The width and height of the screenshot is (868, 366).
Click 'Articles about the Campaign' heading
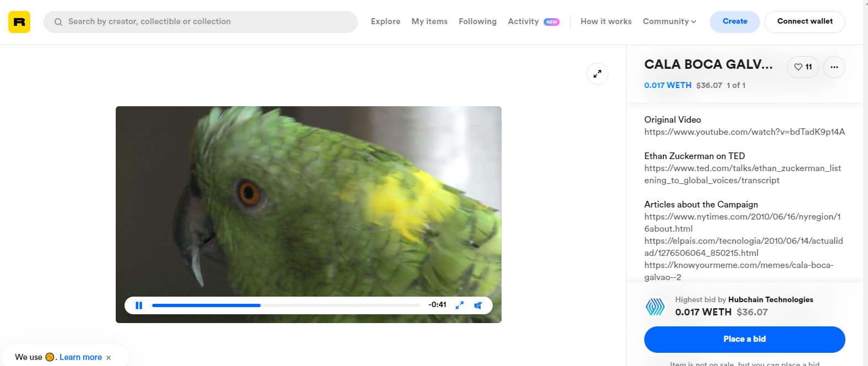coord(701,204)
